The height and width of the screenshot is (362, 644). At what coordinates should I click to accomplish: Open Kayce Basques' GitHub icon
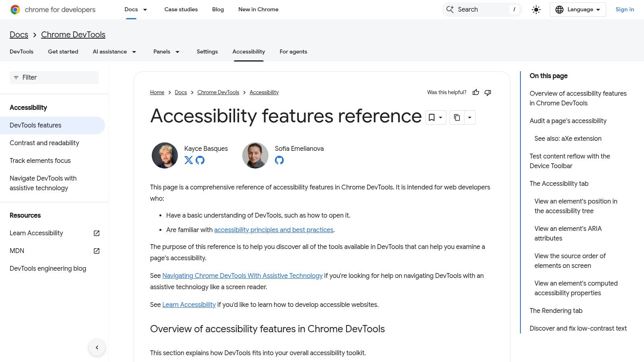pyautogui.click(x=200, y=160)
